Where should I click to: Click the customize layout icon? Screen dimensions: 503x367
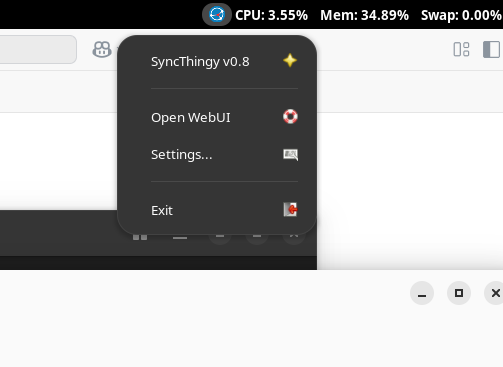(x=461, y=49)
